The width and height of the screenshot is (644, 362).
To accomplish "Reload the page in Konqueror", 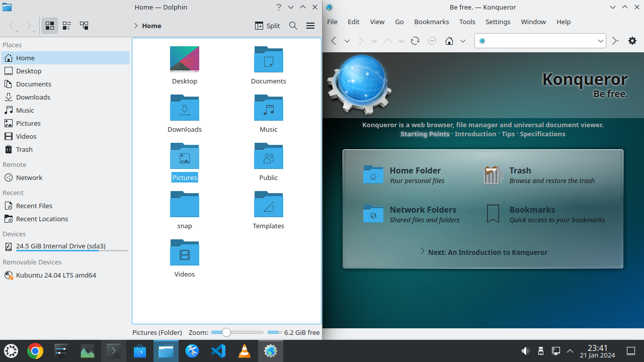I will pyautogui.click(x=415, y=41).
